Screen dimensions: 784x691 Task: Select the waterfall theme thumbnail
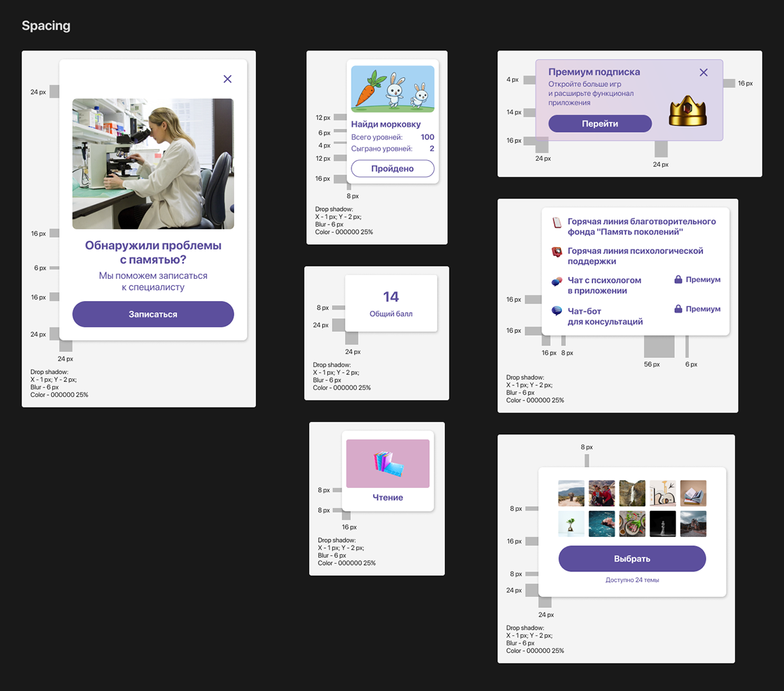[x=632, y=494]
